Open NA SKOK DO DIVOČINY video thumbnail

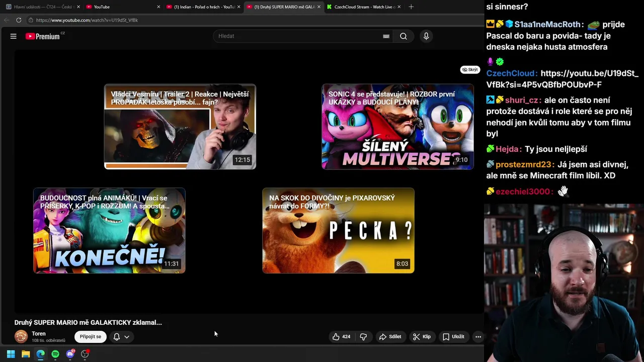[338, 231]
